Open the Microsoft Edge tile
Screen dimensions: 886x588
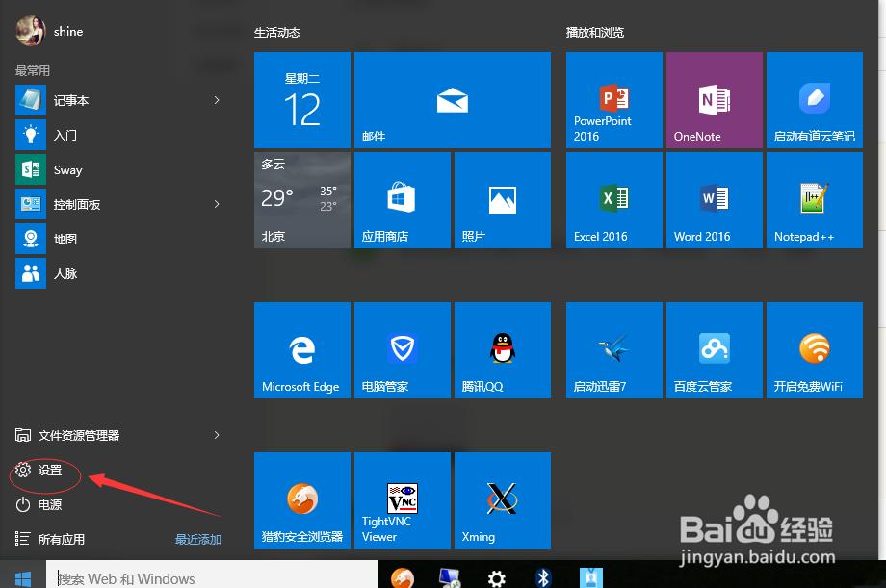[302, 350]
